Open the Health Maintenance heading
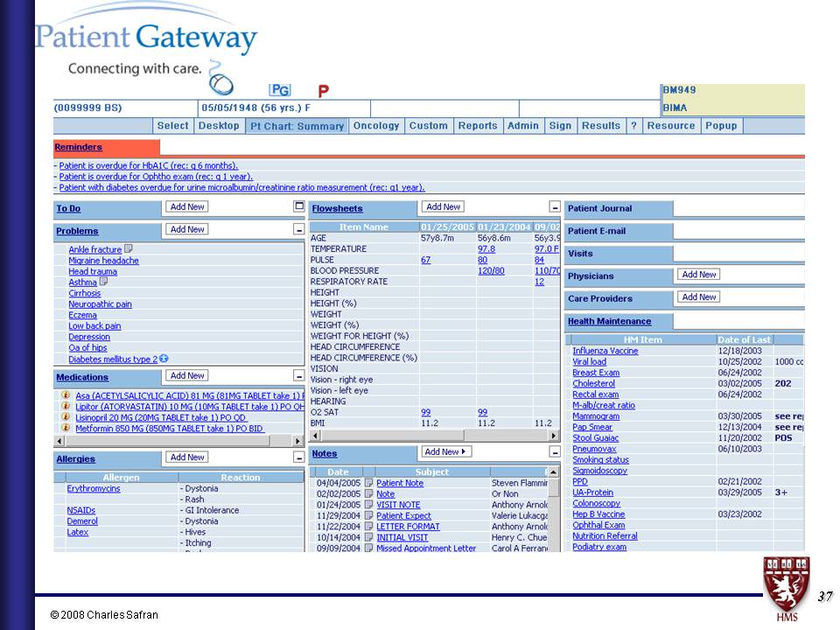The height and width of the screenshot is (630, 840). pos(609,321)
